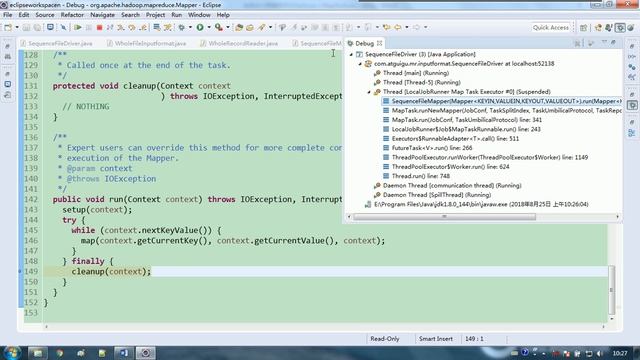Resume the debug session with green arrow
Viewport: 640px width, 360px height.
coord(78,27)
